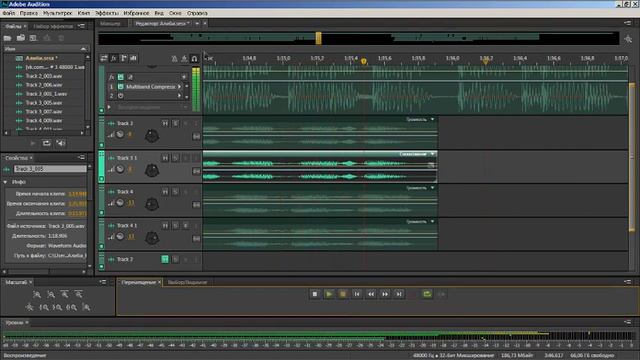
Task: Open the Track 4 clip volume envelope dropdown
Action: [433, 188]
